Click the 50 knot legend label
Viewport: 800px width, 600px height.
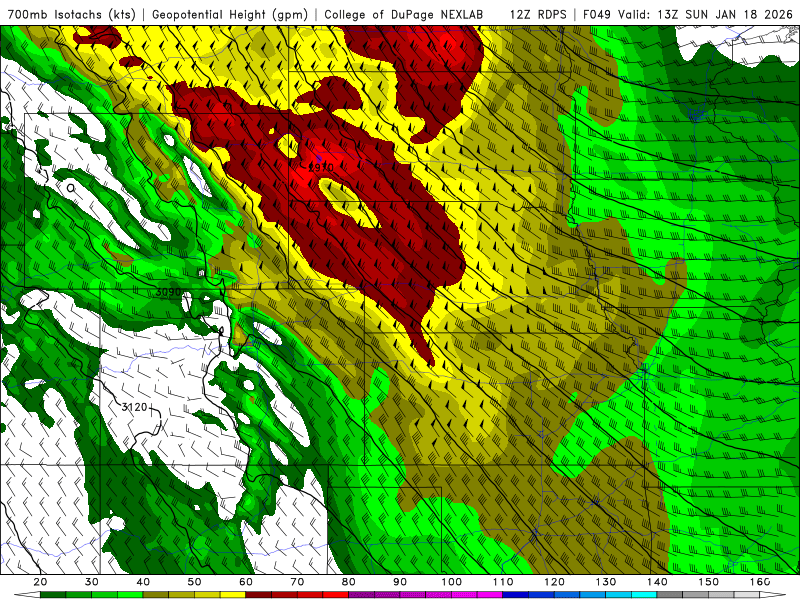(x=194, y=582)
